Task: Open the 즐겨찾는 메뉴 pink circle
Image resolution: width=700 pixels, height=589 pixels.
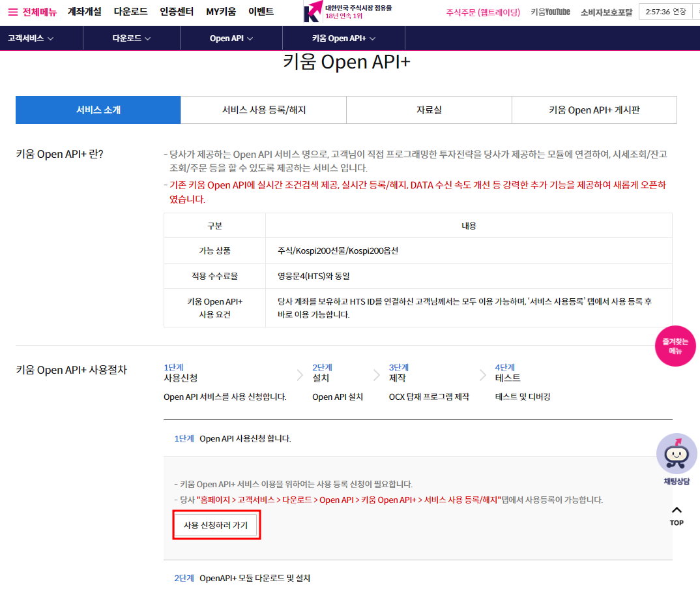Action: (x=675, y=346)
